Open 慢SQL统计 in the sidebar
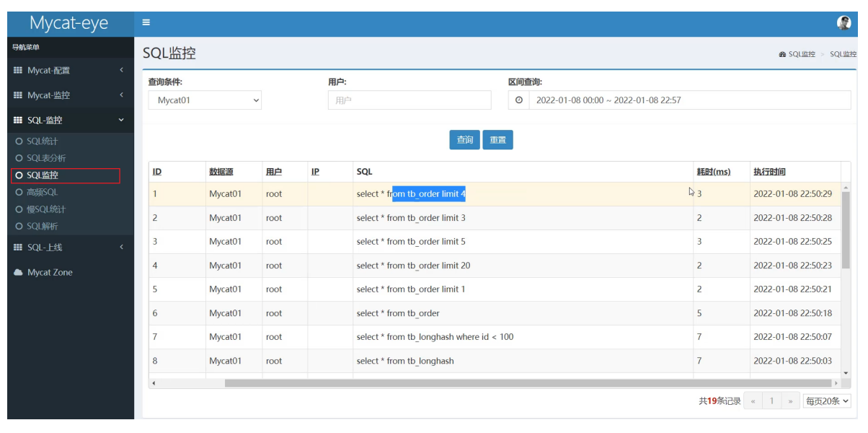Viewport: 868px width, 433px height. tap(46, 209)
